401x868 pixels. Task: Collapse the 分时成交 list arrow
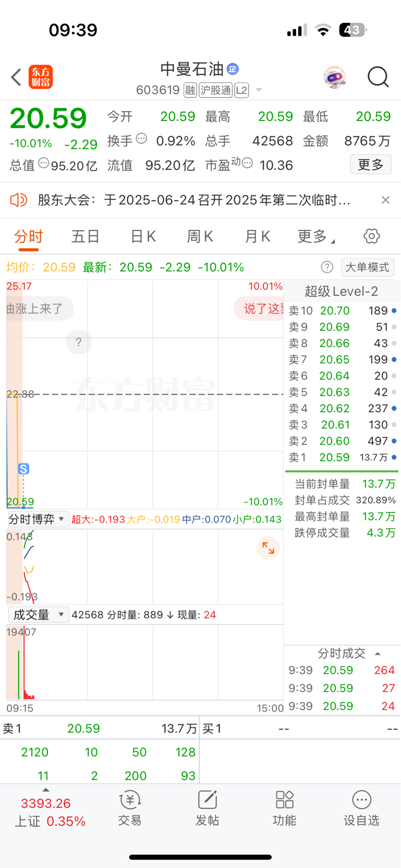coord(378,654)
